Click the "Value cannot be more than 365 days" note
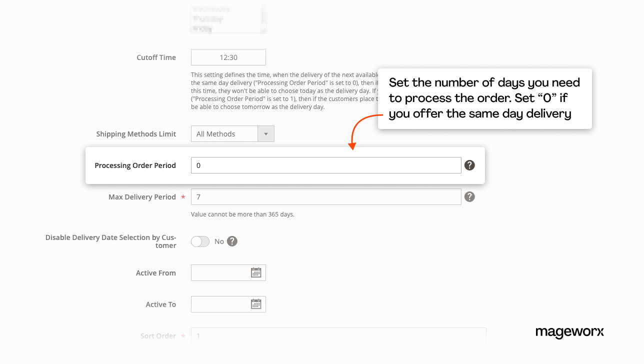Image resolution: width=644 pixels, height=364 pixels. tap(242, 214)
